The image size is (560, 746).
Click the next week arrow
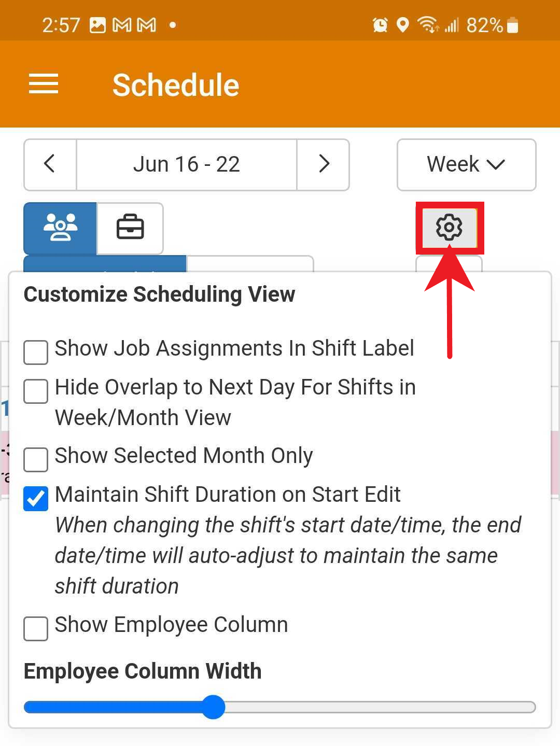[323, 164]
